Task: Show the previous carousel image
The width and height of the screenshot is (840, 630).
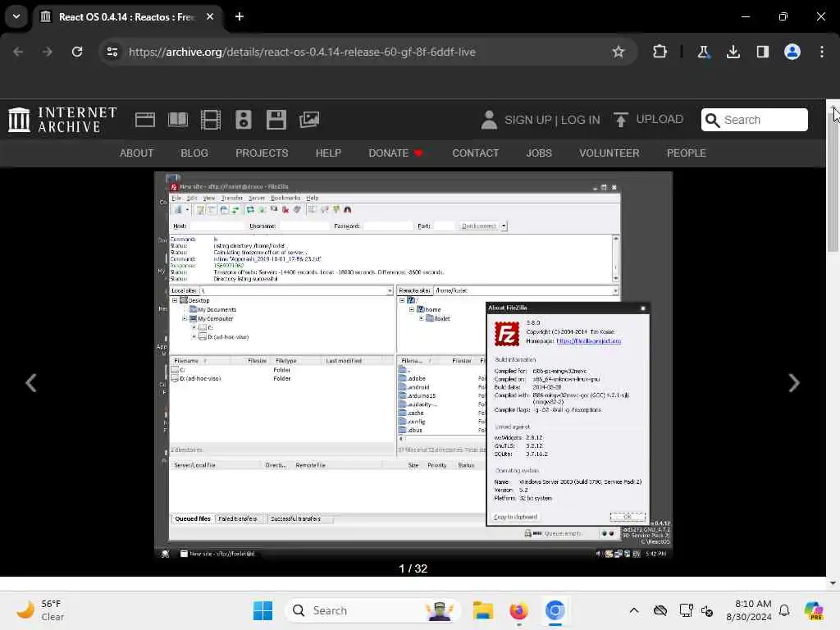Action: [31, 382]
